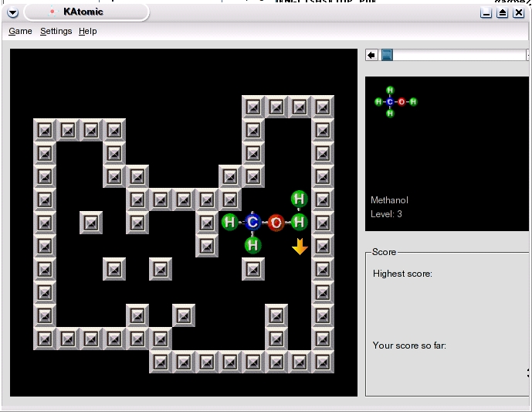
Task: Click the leftmost hydrogen atom on the board
Action: [x=229, y=223]
